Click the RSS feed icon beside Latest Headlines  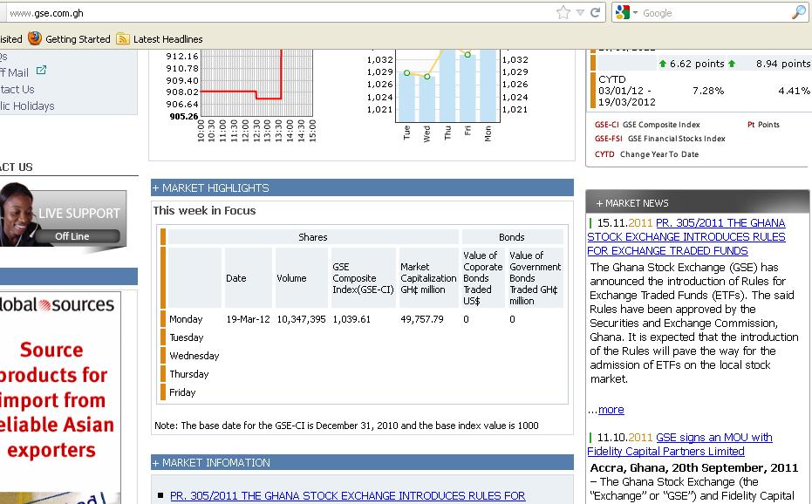point(123,39)
